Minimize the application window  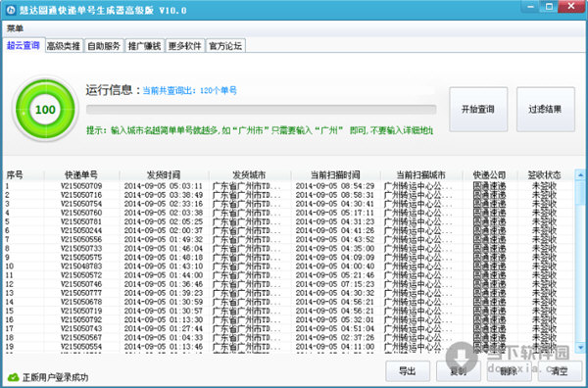[531, 7]
